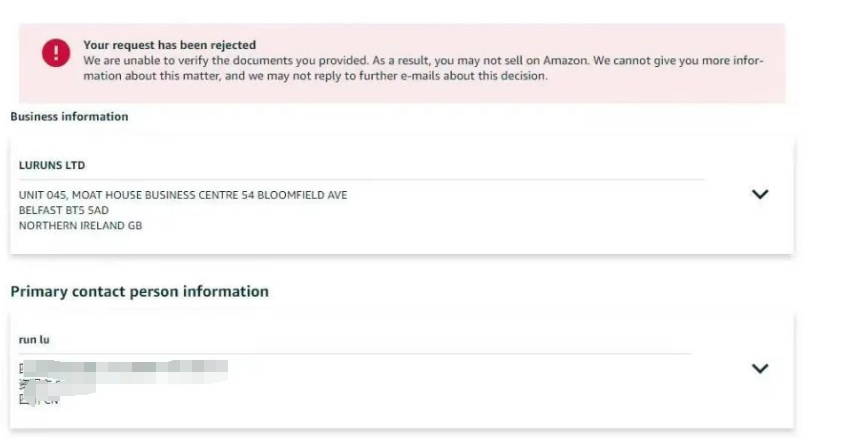
Task: Select the LURUNS LTD company name
Action: 52,165
